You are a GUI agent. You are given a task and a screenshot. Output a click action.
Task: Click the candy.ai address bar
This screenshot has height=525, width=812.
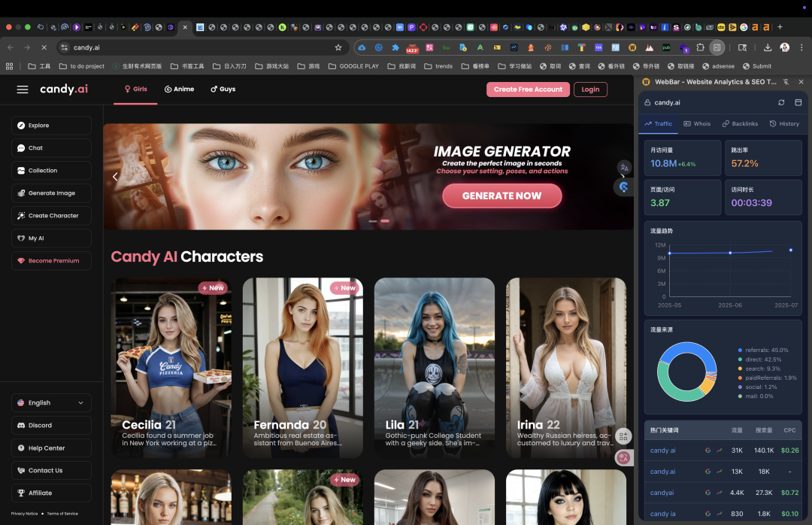click(x=202, y=47)
